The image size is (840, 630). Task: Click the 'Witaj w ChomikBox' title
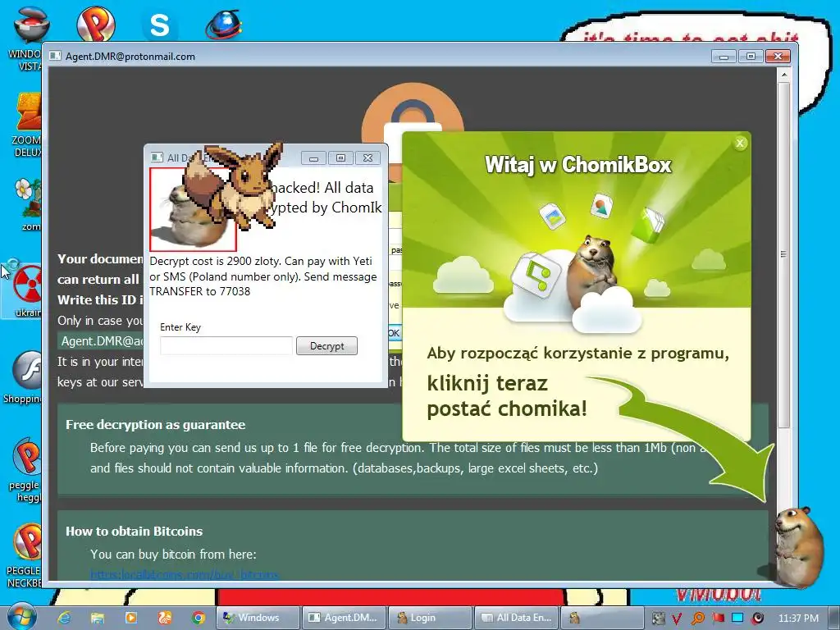(x=578, y=164)
